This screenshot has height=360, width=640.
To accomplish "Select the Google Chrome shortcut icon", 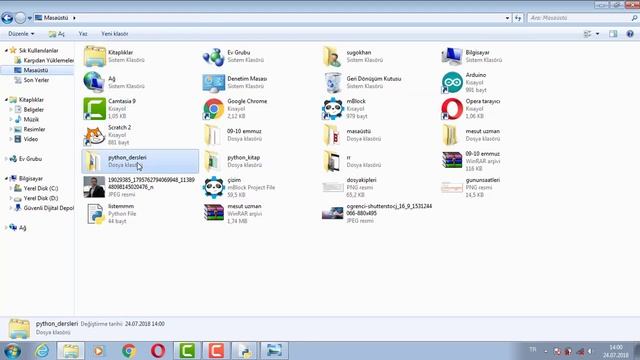I will [x=213, y=109].
